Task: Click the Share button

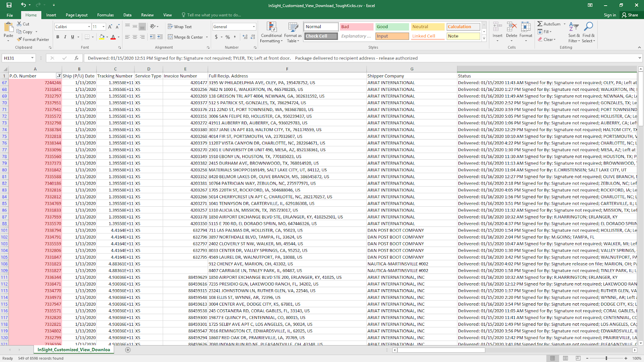Action: 630,15
